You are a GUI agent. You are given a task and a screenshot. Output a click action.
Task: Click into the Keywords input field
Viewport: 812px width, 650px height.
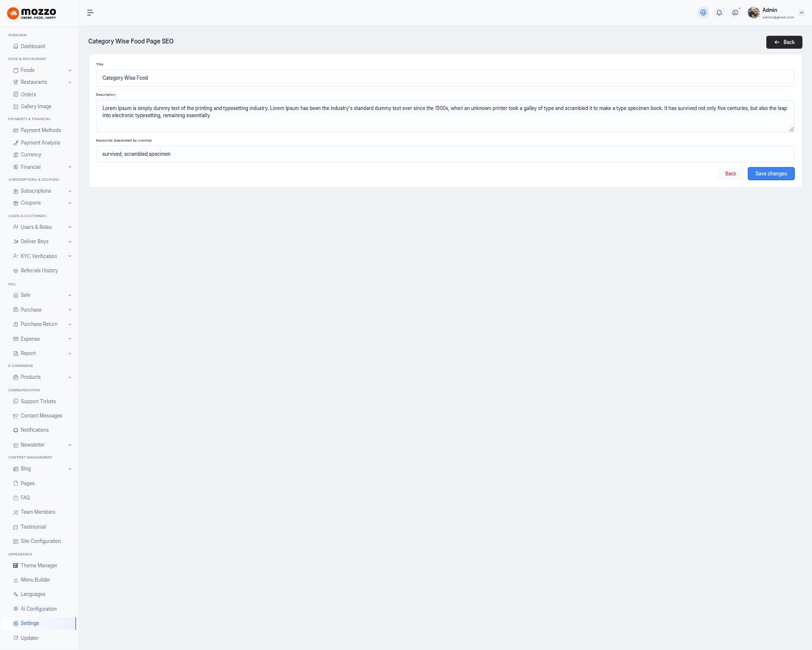[x=445, y=154]
